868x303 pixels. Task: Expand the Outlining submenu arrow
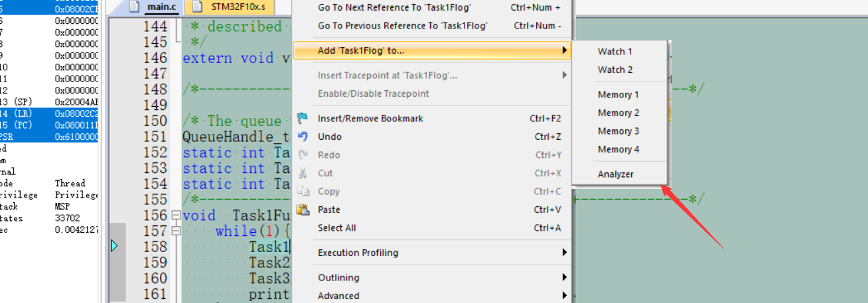click(x=565, y=277)
